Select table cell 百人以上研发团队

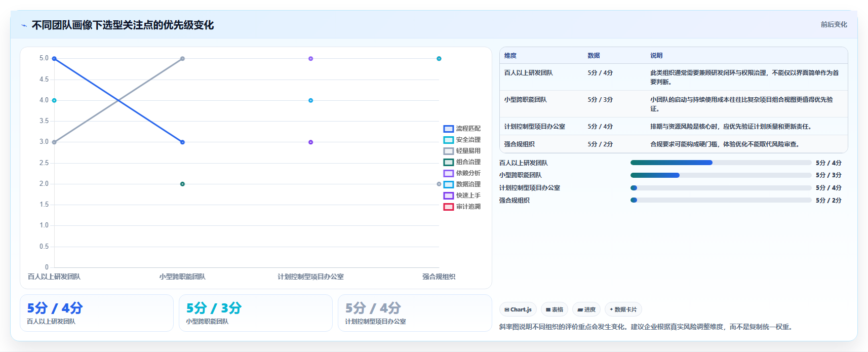[x=528, y=73]
